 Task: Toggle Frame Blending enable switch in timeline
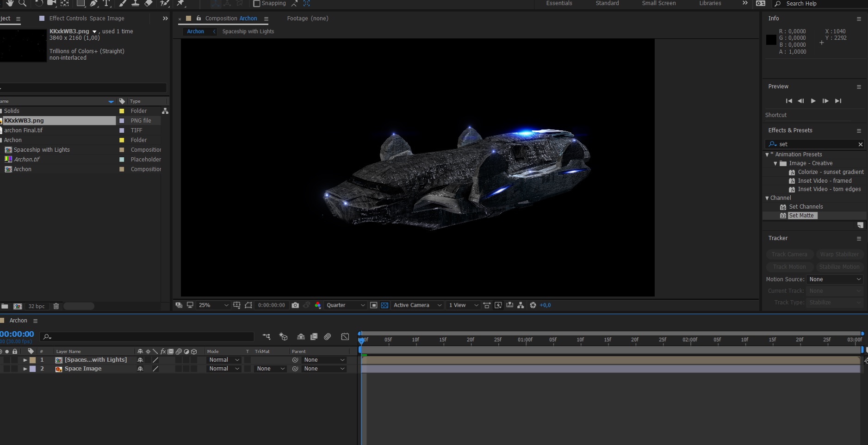point(314,337)
